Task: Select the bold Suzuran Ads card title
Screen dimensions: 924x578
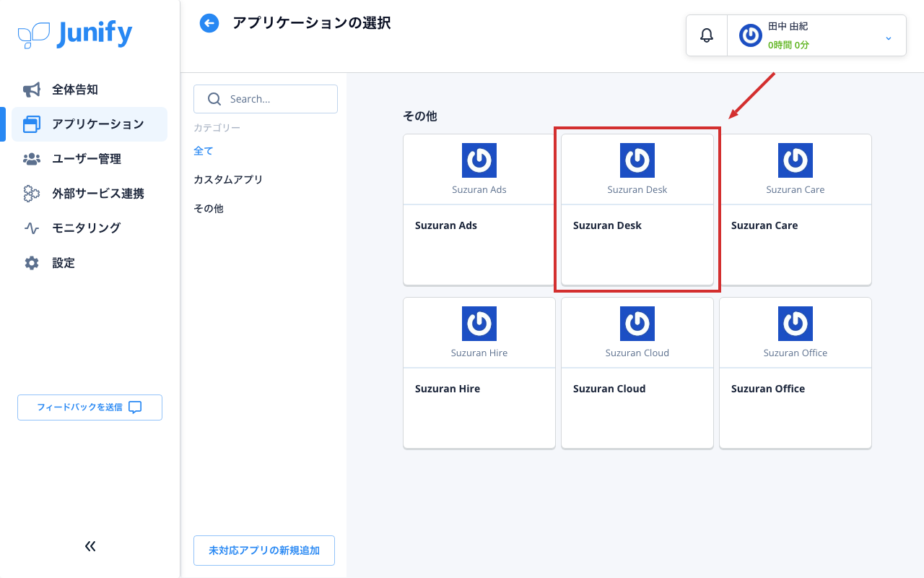Action: 446,225
